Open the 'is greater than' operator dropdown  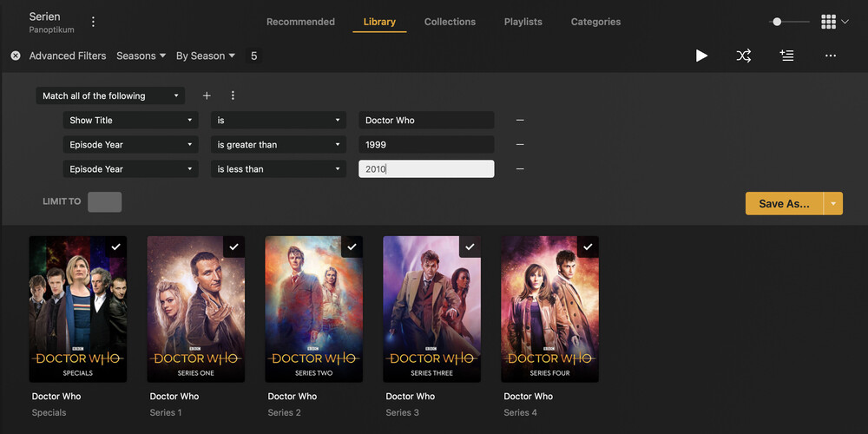coord(279,144)
